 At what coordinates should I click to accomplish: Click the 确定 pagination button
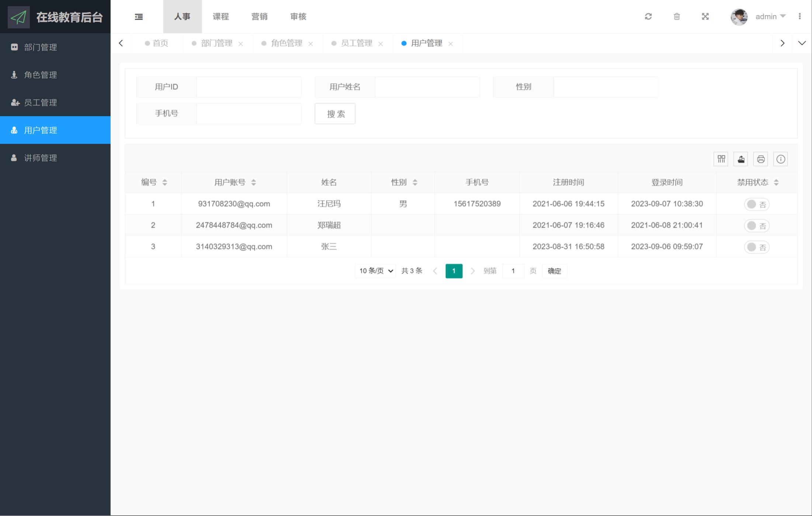tap(554, 271)
